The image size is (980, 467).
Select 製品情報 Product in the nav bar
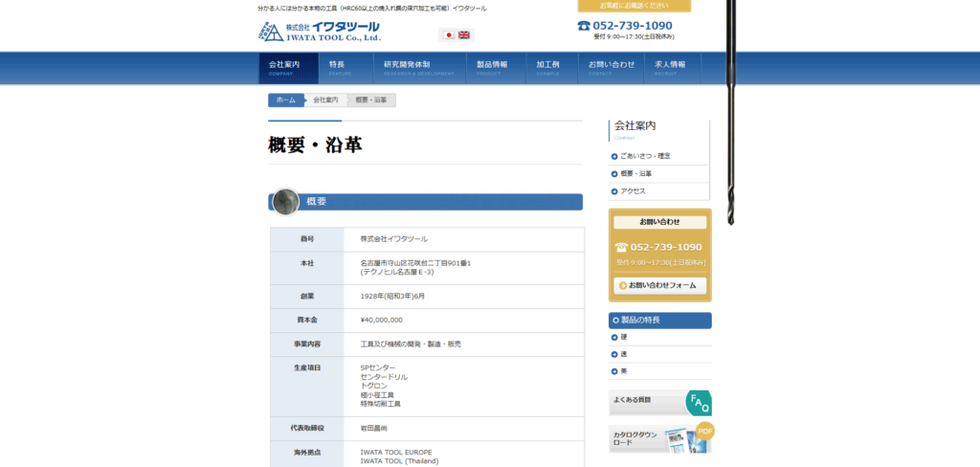pos(492,67)
